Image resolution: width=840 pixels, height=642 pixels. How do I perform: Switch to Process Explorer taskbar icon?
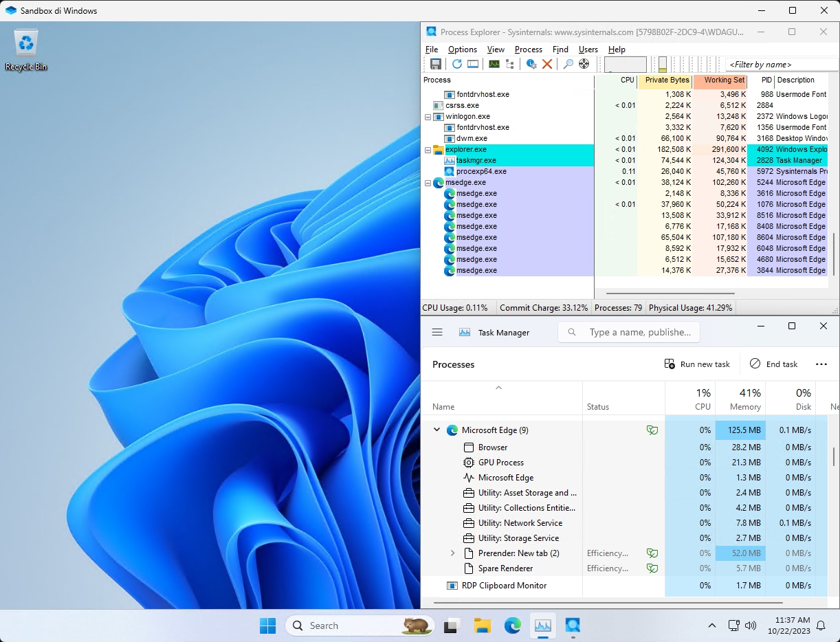(573, 626)
